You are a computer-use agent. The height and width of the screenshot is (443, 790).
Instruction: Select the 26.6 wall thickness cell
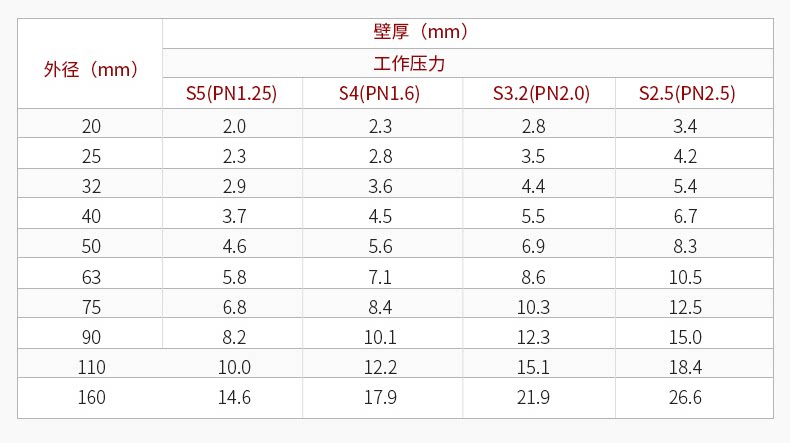click(x=686, y=398)
